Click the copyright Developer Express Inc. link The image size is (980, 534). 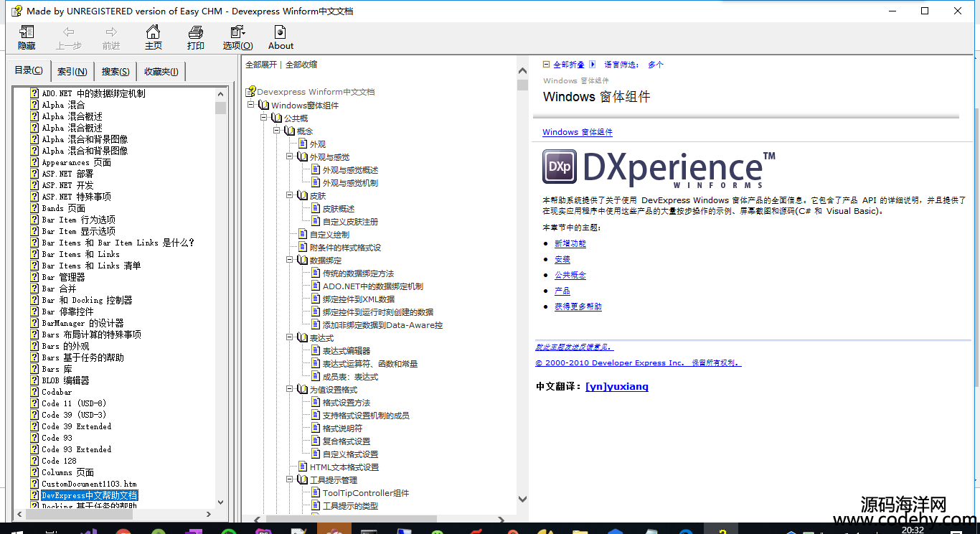(639, 363)
